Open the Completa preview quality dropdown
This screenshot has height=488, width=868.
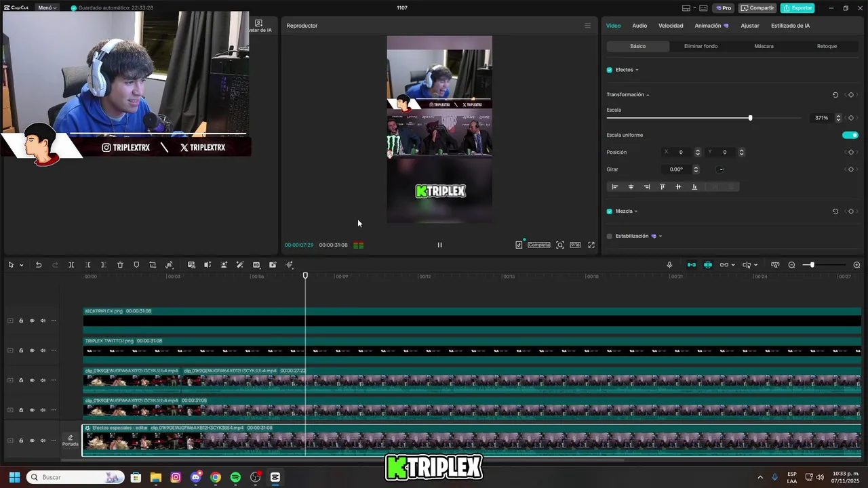[x=539, y=245]
